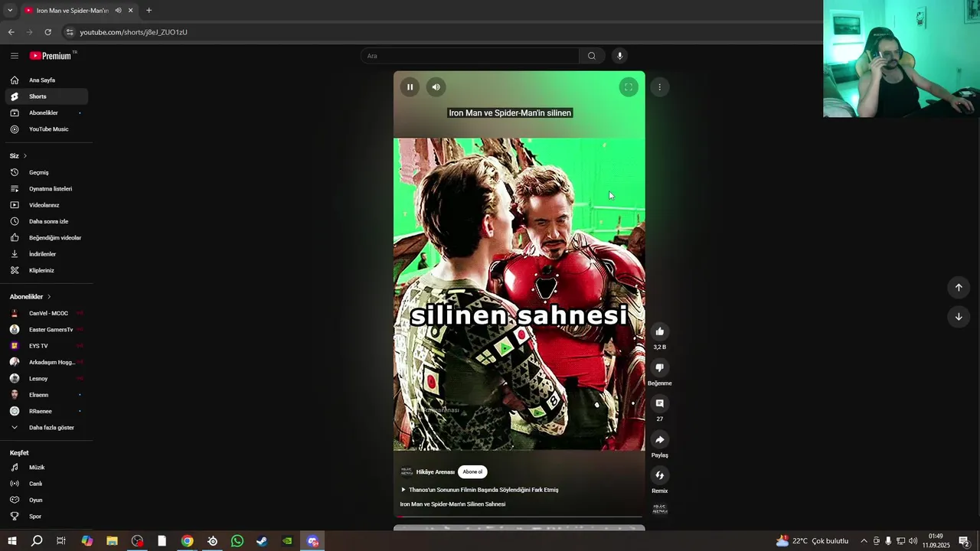
Task: Expand the Siz section chevron
Action: coord(24,156)
